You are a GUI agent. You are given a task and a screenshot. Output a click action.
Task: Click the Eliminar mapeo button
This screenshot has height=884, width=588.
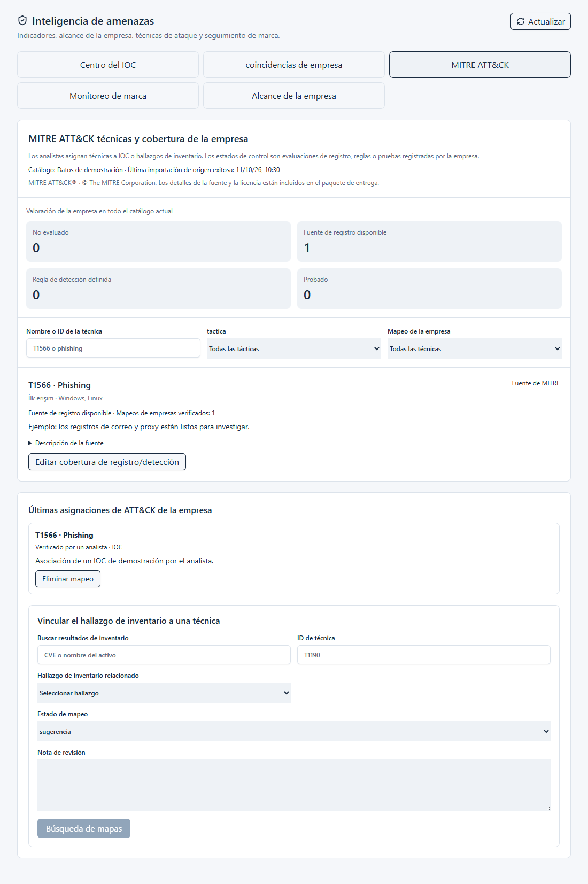coord(68,579)
